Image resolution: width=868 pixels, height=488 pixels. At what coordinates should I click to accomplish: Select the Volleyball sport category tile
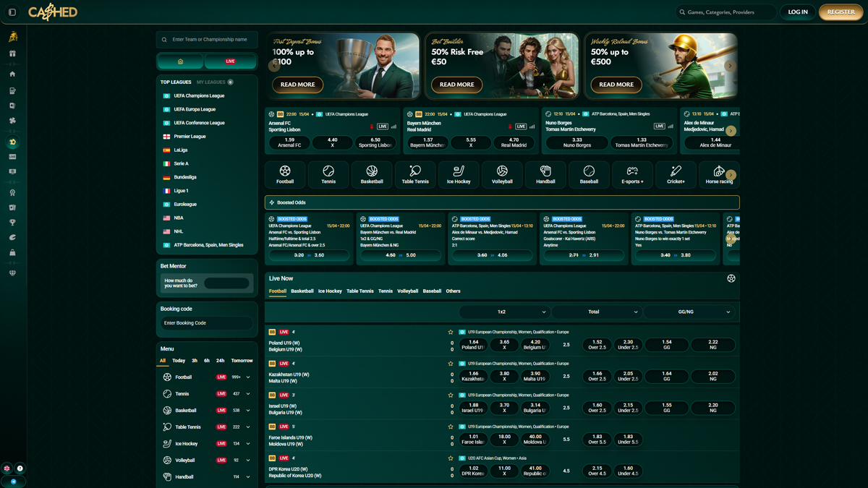(x=502, y=174)
